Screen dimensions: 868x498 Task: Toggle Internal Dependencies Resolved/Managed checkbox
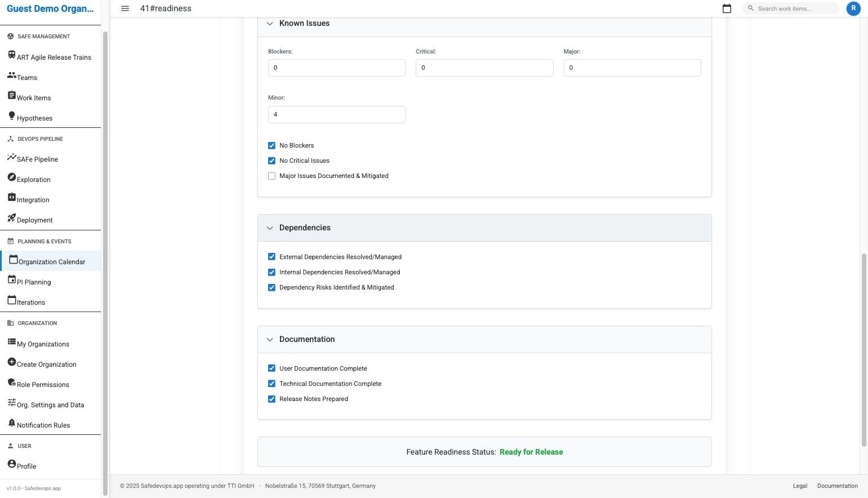coord(271,272)
